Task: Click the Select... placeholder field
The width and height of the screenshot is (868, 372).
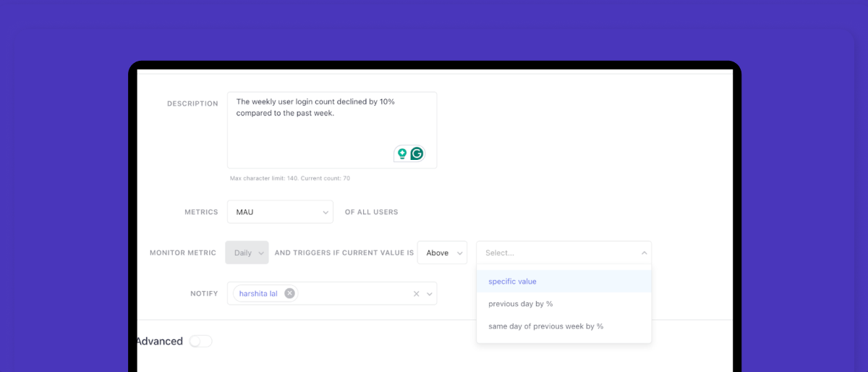Action: [550, 253]
